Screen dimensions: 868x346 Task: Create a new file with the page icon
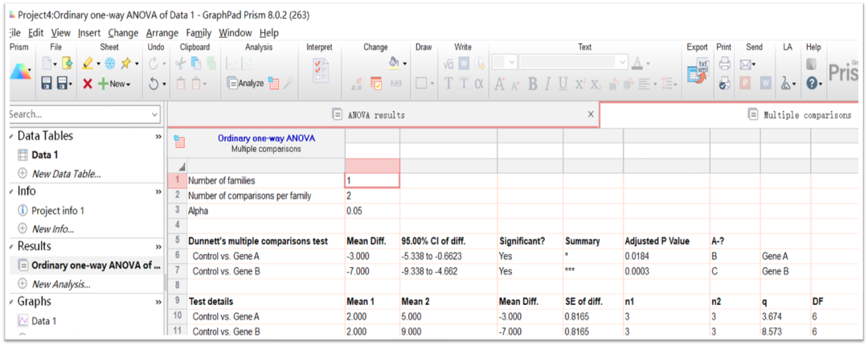point(48,64)
